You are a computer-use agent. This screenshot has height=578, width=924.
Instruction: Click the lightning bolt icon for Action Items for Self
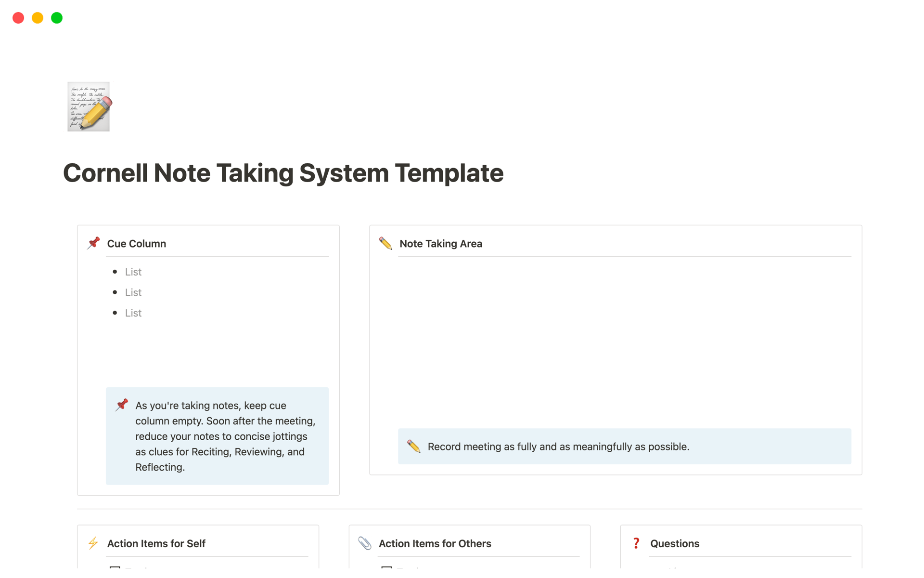(x=93, y=543)
